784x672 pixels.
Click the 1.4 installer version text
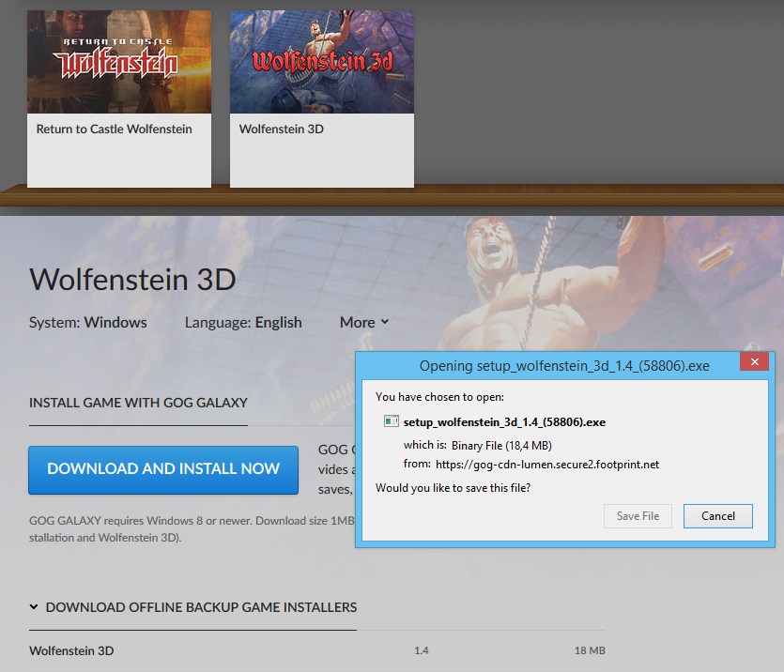click(x=422, y=650)
